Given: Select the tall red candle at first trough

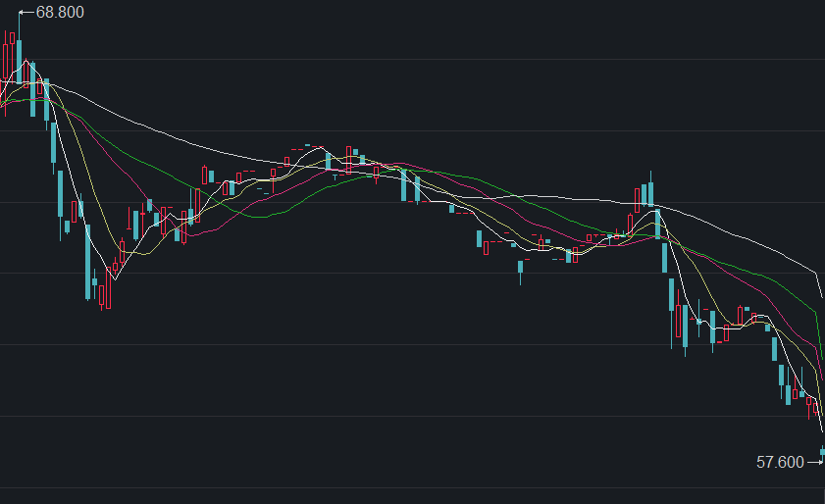Looking at the screenshot, I should 107,288.
